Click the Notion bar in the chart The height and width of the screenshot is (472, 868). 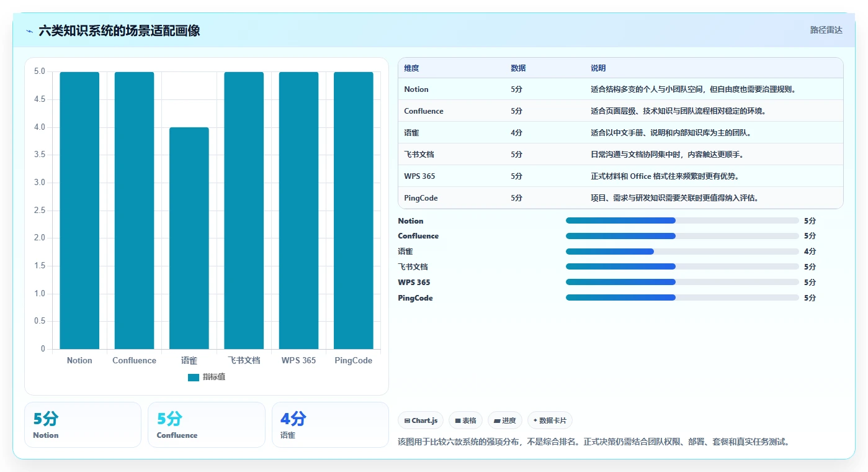coord(79,211)
